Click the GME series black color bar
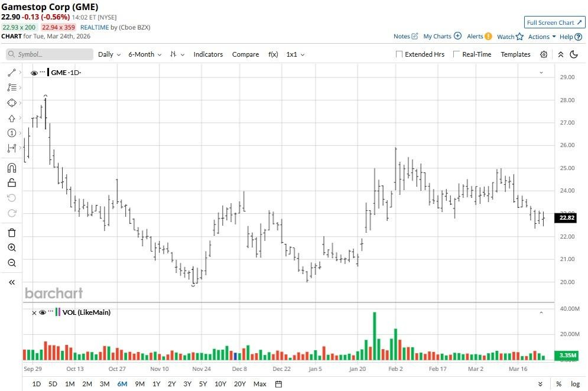 click(48, 72)
